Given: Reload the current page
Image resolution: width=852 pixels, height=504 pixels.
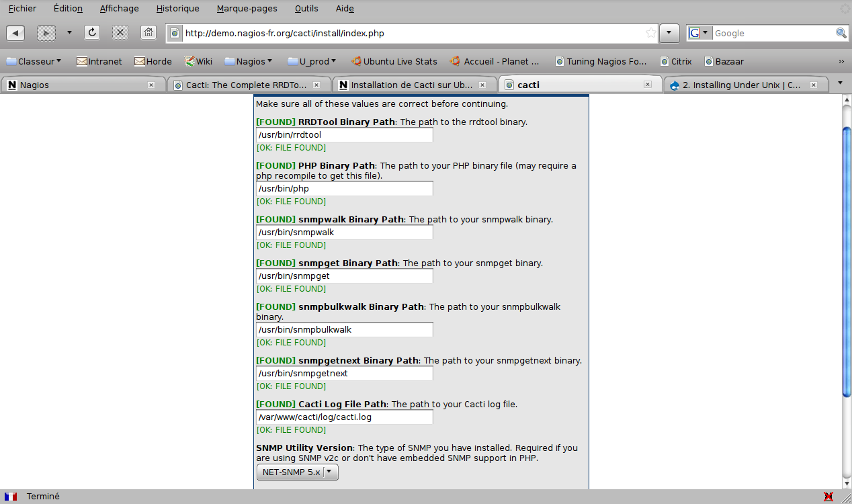Looking at the screenshot, I should (92, 33).
